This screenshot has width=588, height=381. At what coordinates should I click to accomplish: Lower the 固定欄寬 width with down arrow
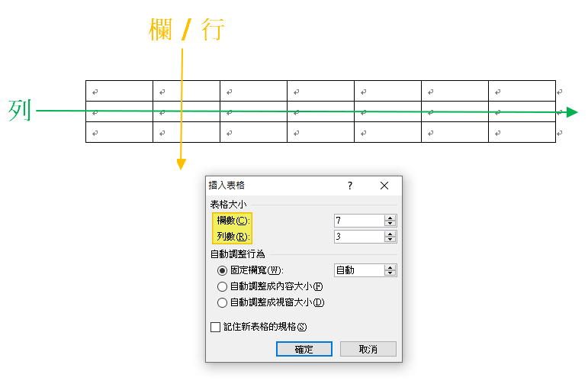point(390,273)
